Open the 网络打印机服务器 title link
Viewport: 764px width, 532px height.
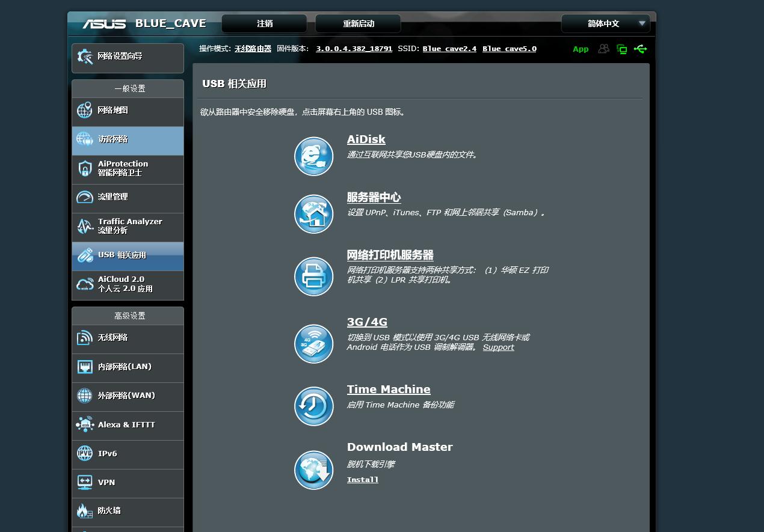390,255
